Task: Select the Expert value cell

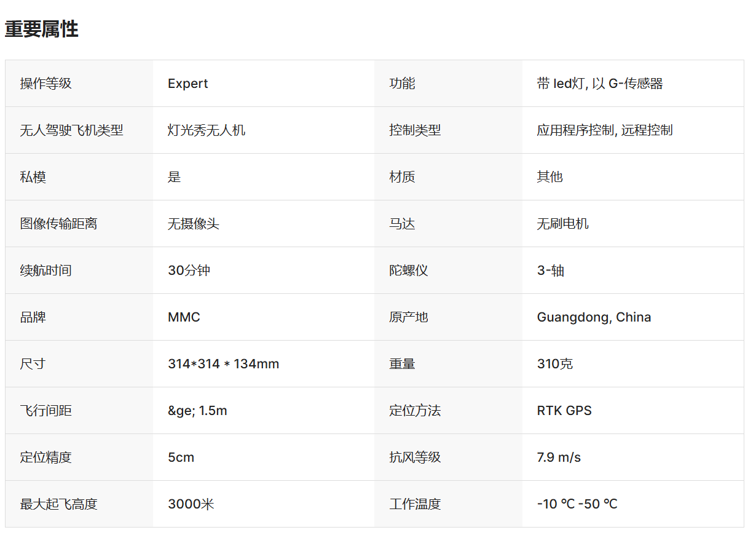Action: coord(188,84)
